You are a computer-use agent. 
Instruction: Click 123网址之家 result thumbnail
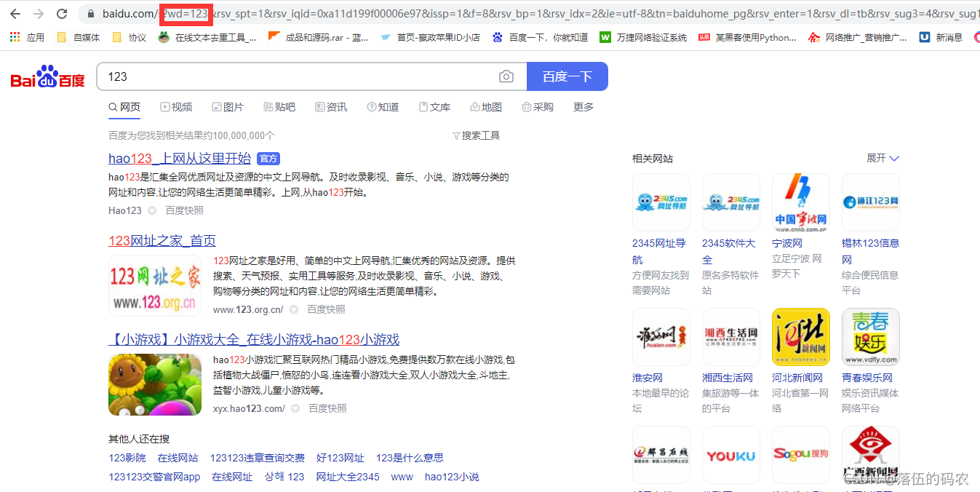155,285
